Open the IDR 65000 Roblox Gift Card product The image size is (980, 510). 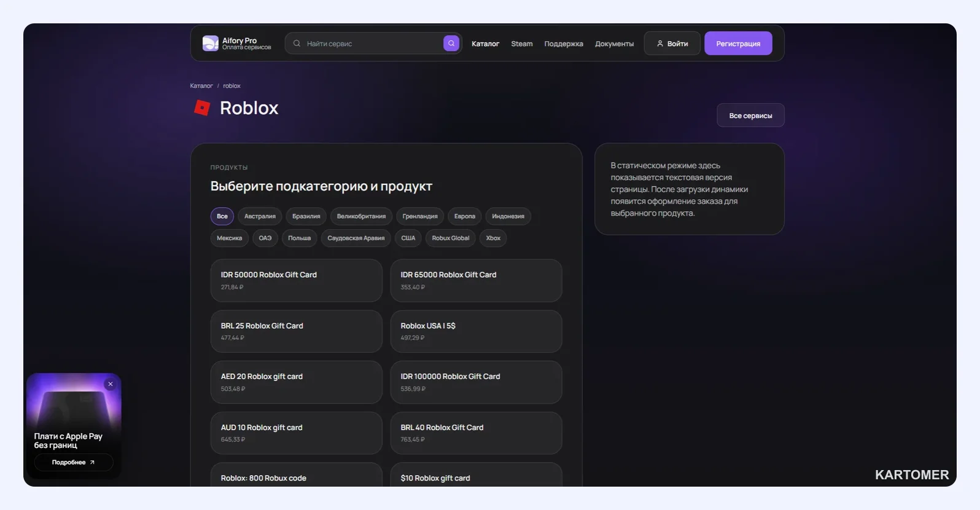(x=476, y=281)
